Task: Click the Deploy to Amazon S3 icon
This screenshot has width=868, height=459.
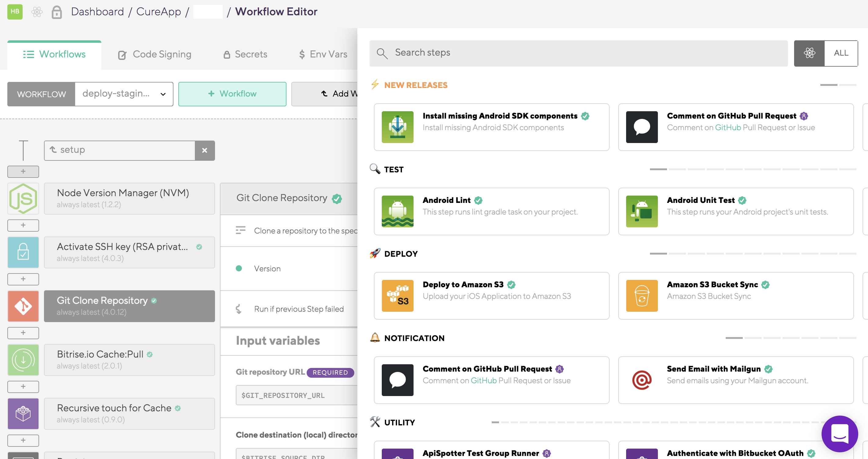Action: tap(397, 296)
